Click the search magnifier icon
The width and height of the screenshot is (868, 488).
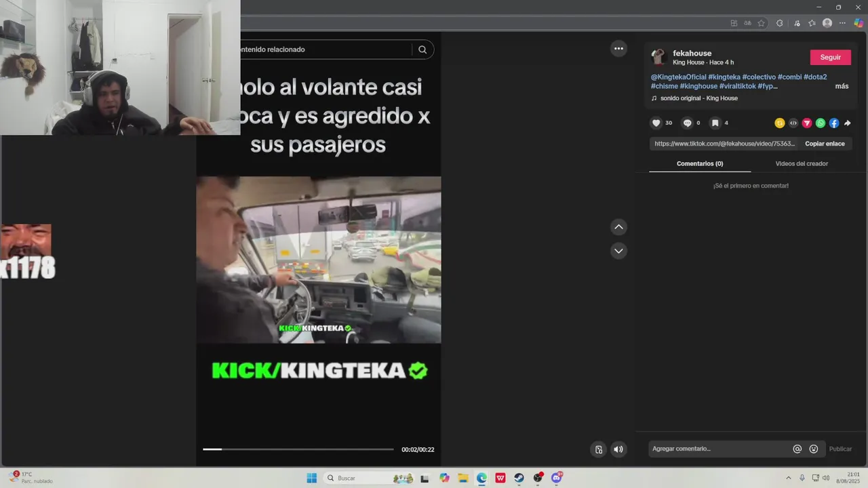click(x=422, y=49)
